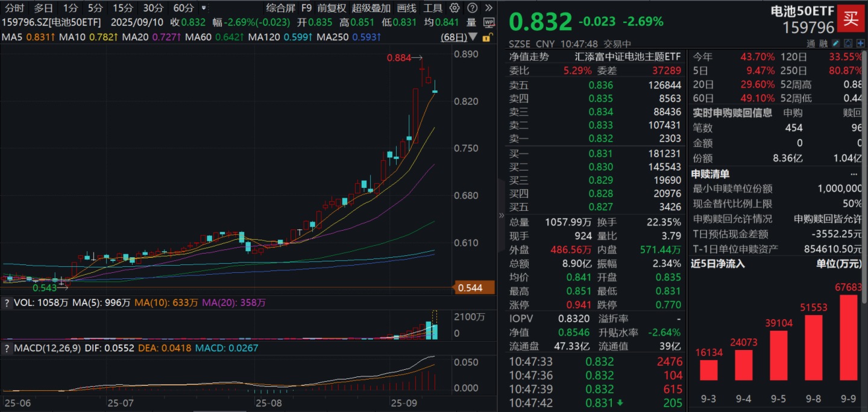
Task: Open MACD indicator help question mark
Action: pos(7,348)
